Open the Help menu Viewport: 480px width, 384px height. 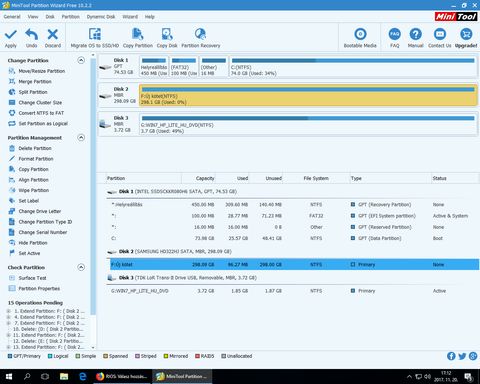(x=149, y=17)
